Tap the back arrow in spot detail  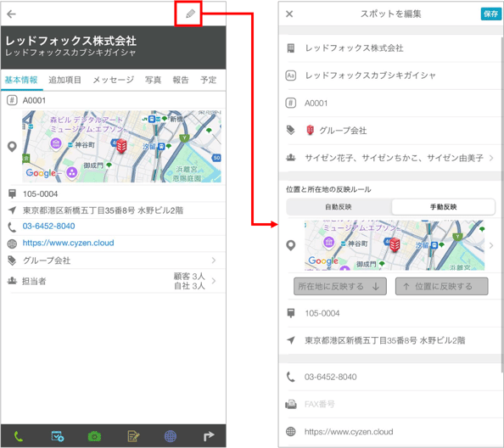11,14
